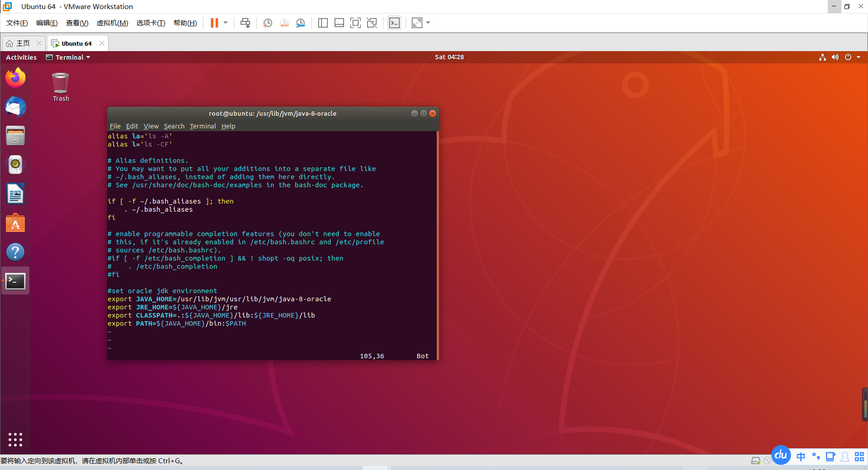The height and width of the screenshot is (470, 868).
Task: Revert the VM to its snapshot
Action: point(284,23)
